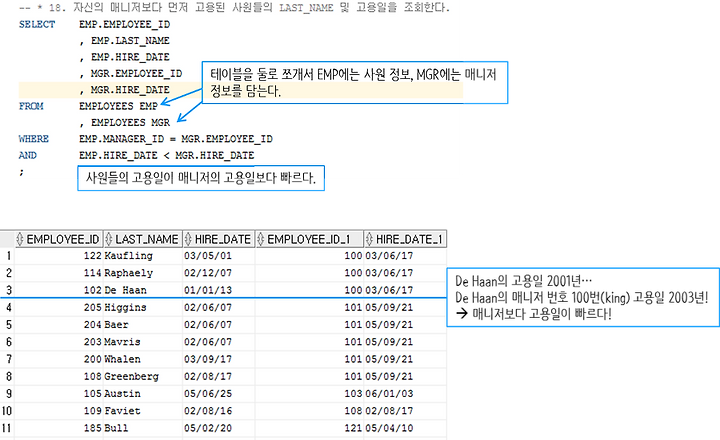Select the Baer cell
Viewport: 720px width, 440px height.
pos(143,325)
